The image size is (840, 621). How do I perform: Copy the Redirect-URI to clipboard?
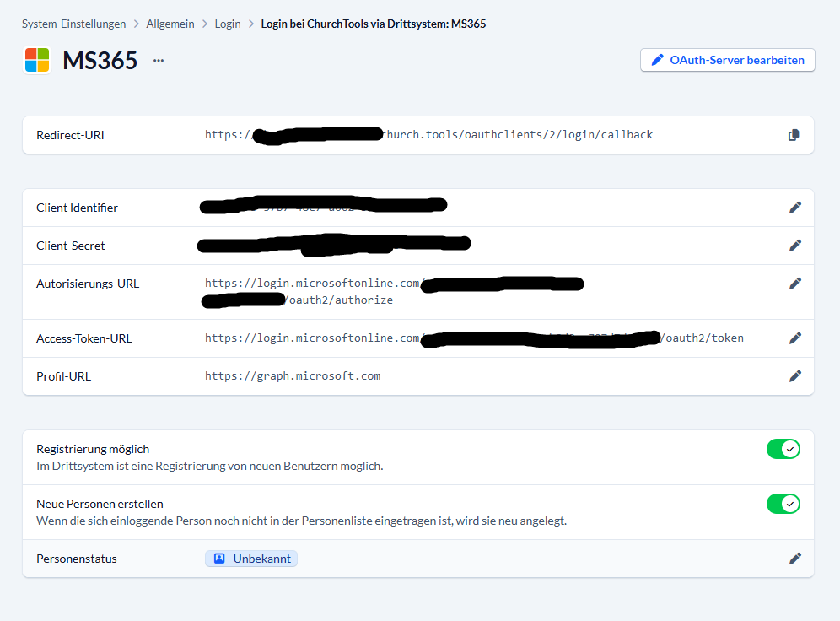click(794, 135)
